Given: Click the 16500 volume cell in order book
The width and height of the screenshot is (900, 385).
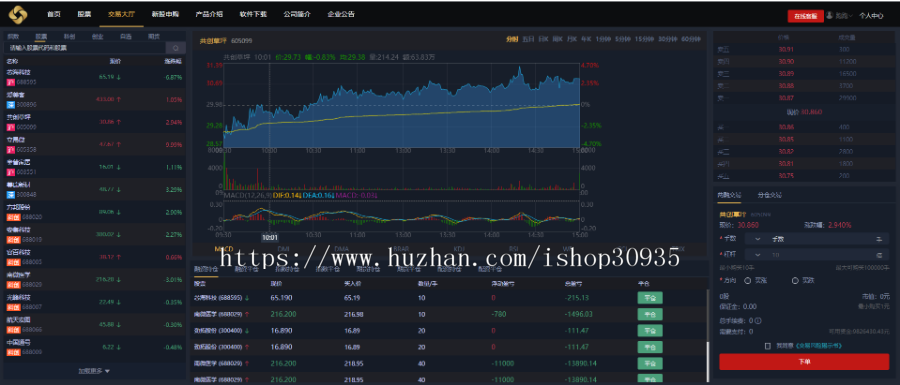Looking at the screenshot, I should point(847,74).
